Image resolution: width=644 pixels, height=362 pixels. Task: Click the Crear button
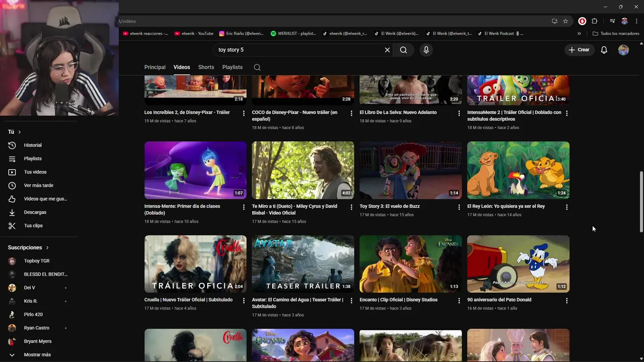579,50
